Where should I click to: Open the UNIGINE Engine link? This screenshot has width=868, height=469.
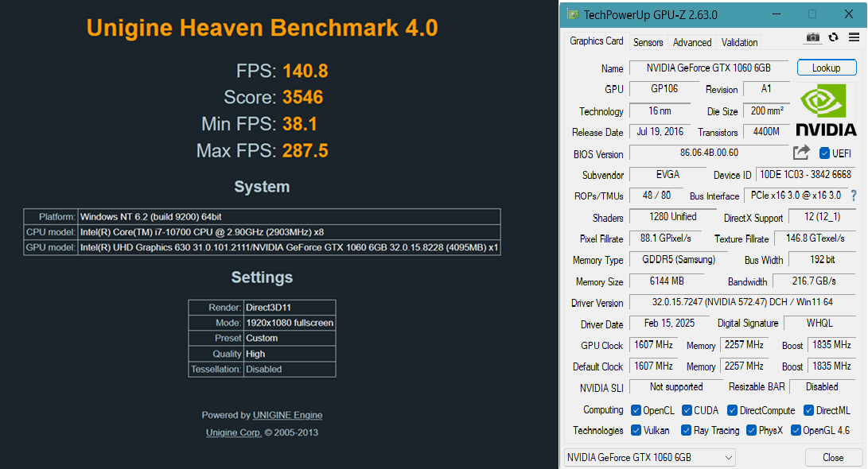click(x=287, y=415)
